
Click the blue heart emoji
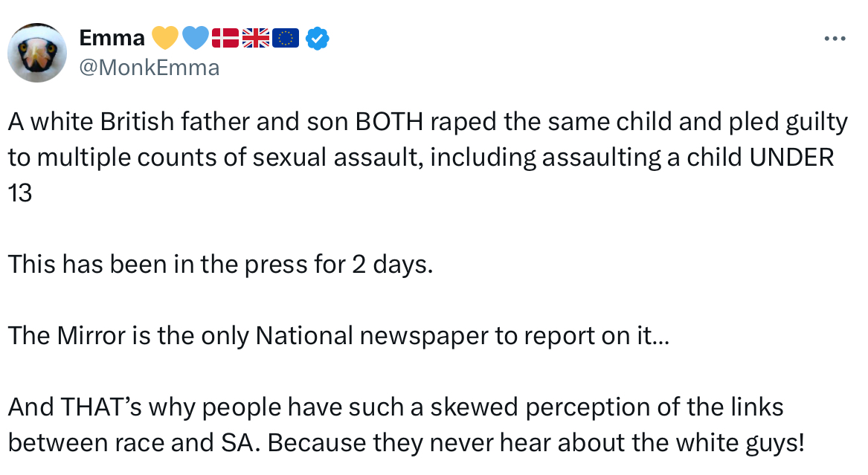(x=195, y=37)
